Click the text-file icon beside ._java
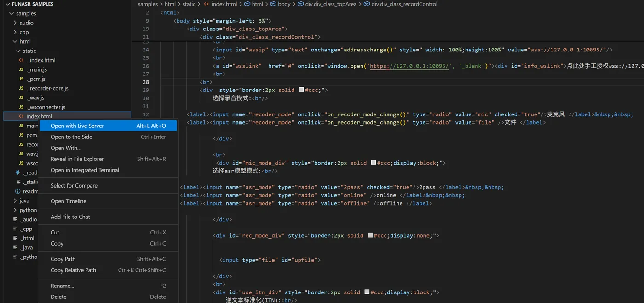The image size is (644, 303). [x=15, y=247]
